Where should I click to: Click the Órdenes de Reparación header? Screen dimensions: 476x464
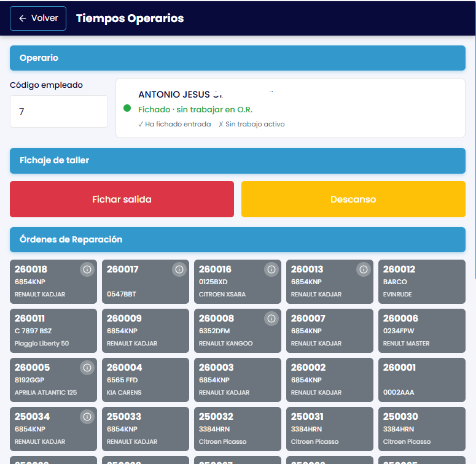coord(238,239)
